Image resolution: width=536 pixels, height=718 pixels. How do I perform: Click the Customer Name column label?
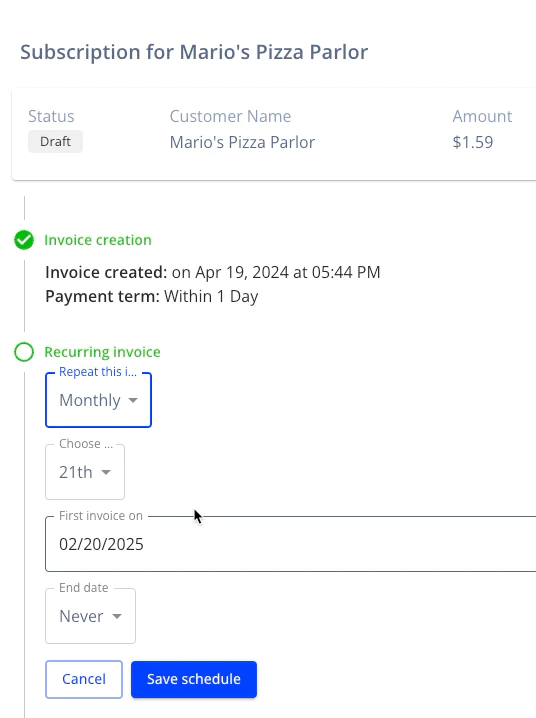click(x=230, y=116)
